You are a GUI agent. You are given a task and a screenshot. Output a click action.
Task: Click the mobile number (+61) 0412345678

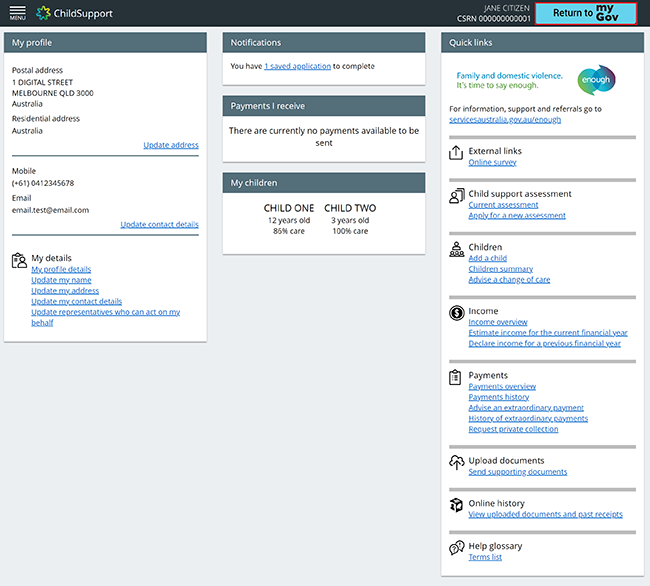(43, 183)
